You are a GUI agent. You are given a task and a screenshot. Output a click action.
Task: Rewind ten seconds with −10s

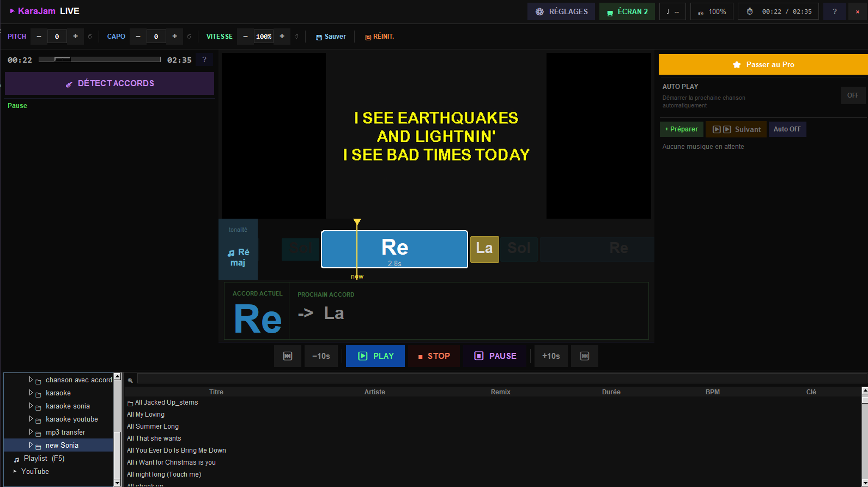(x=321, y=356)
